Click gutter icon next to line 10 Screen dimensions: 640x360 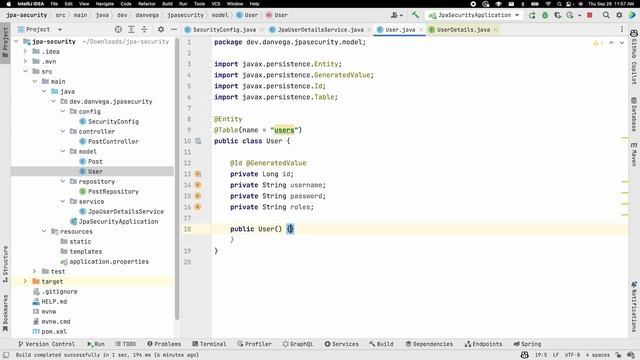coord(198,141)
